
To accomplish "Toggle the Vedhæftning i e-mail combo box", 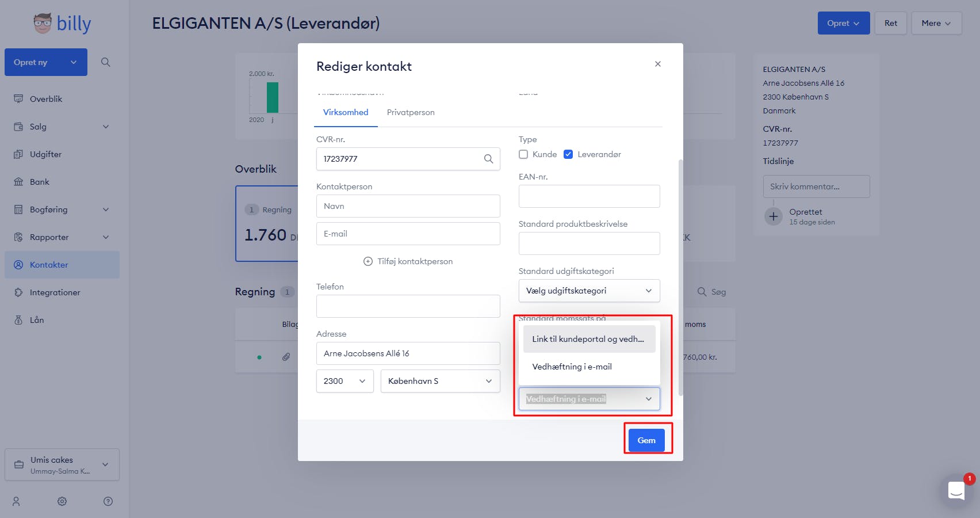I will tap(589, 399).
